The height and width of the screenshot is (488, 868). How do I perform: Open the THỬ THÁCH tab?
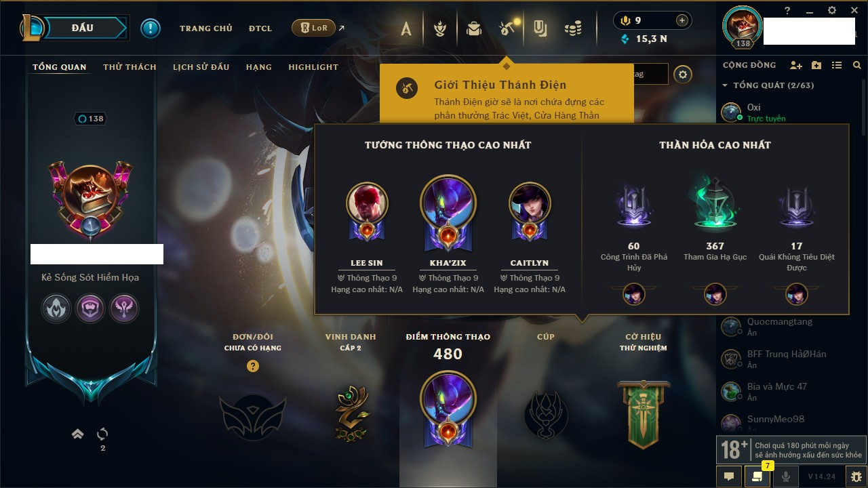[130, 67]
